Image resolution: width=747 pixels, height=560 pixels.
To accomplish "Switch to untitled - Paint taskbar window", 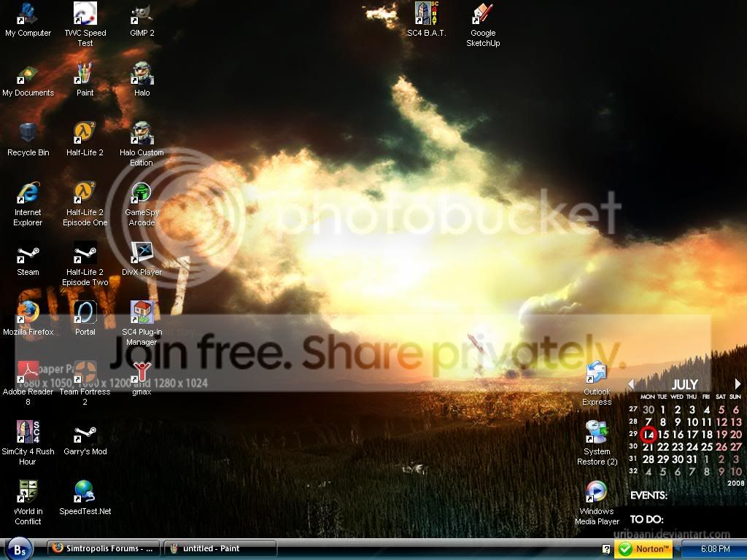I will pyautogui.click(x=220, y=548).
